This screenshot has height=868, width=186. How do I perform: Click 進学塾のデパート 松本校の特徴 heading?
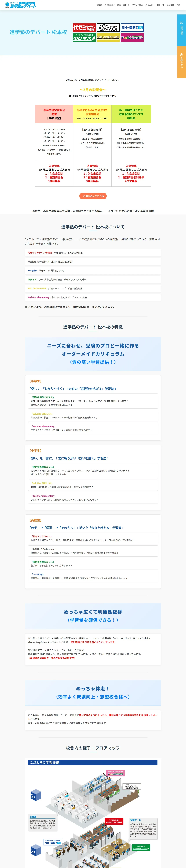pos(93,327)
